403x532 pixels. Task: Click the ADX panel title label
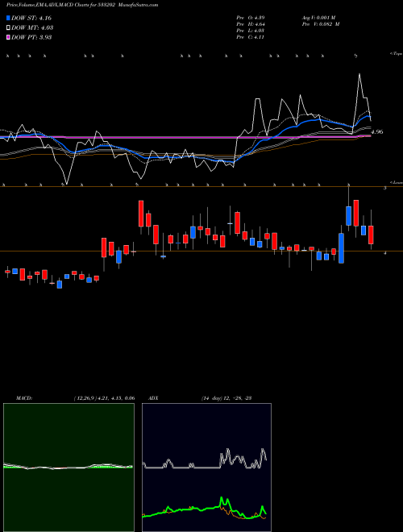pyautogui.click(x=153, y=398)
